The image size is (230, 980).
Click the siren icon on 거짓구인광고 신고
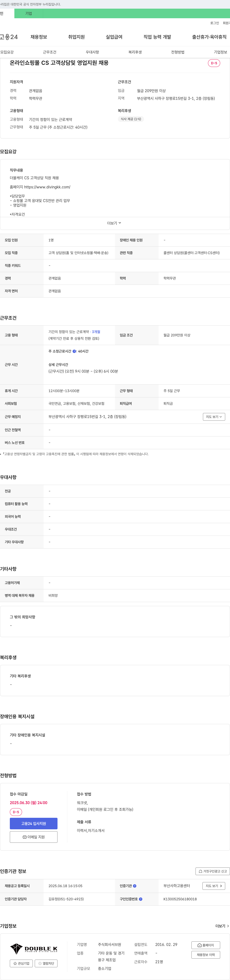201,871
